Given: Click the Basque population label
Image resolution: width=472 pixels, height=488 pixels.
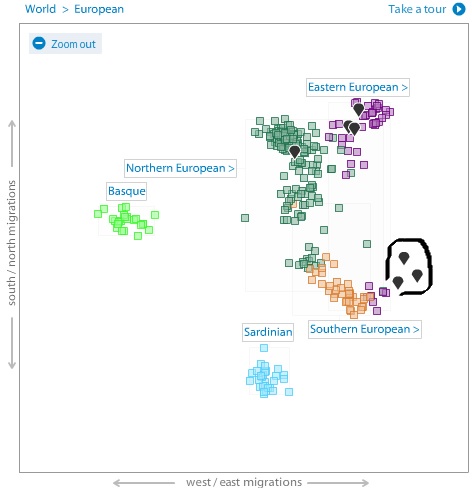Looking at the screenshot, I should (126, 191).
